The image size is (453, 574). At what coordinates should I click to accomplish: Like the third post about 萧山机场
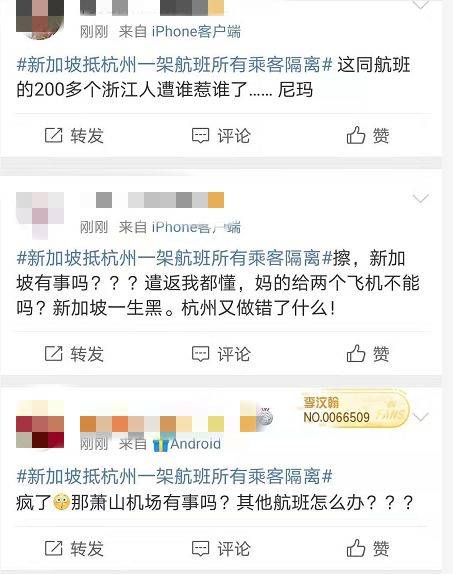coord(356,548)
